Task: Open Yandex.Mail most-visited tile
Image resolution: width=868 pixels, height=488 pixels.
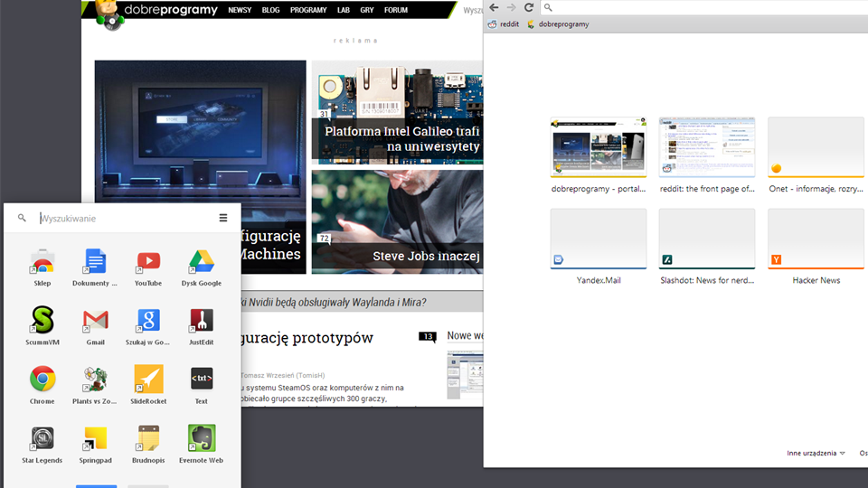Action: (599, 239)
